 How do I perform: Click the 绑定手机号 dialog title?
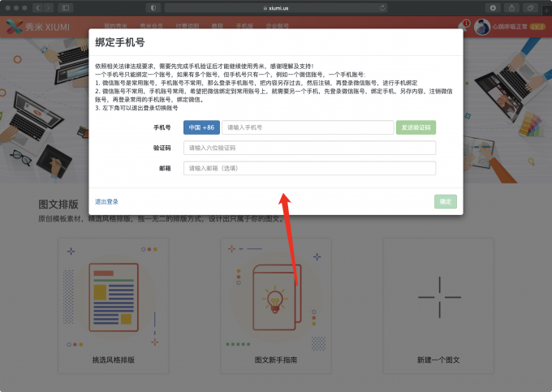pyautogui.click(x=120, y=42)
